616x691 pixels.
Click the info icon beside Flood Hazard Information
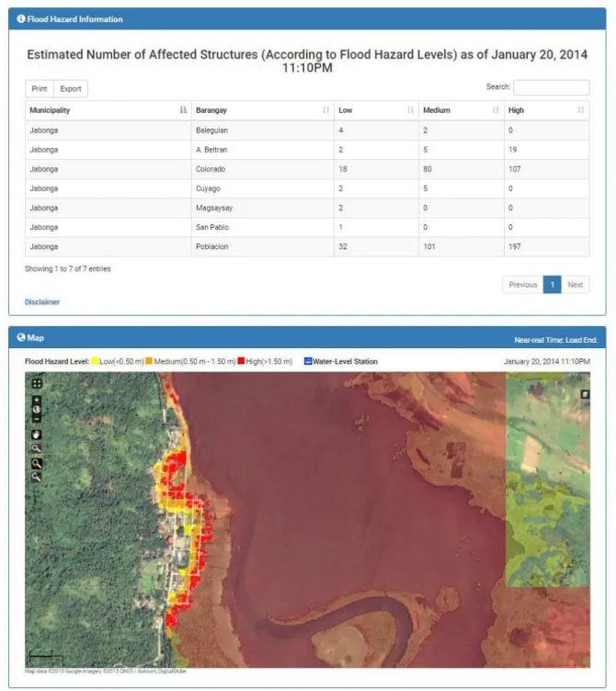coord(21,19)
